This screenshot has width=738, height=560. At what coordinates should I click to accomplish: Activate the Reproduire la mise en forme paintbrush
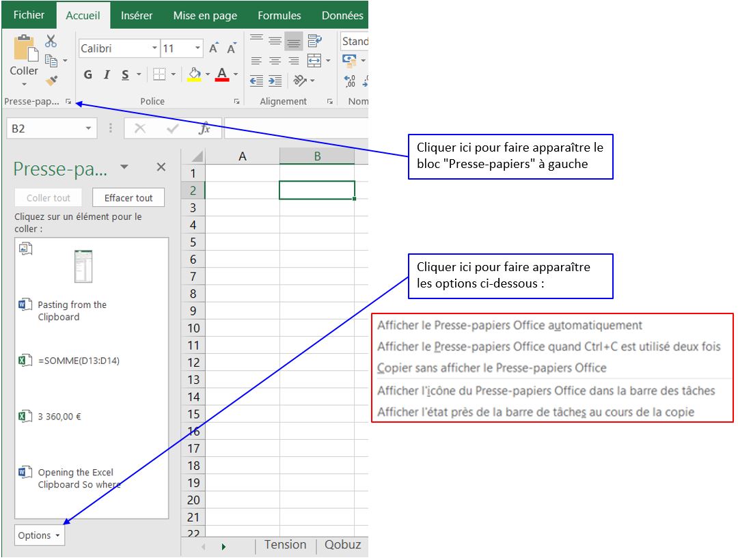51,81
